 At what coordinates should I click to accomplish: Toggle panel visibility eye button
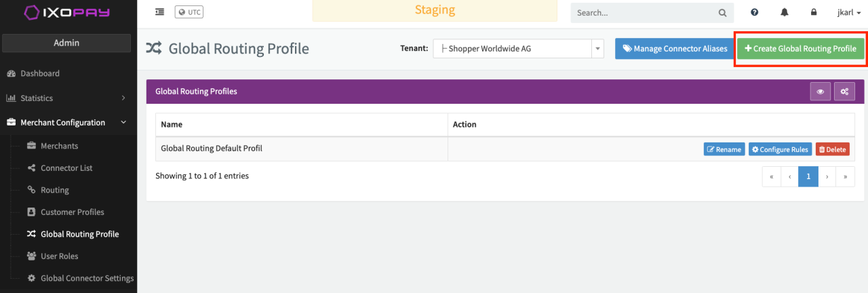coord(821,91)
